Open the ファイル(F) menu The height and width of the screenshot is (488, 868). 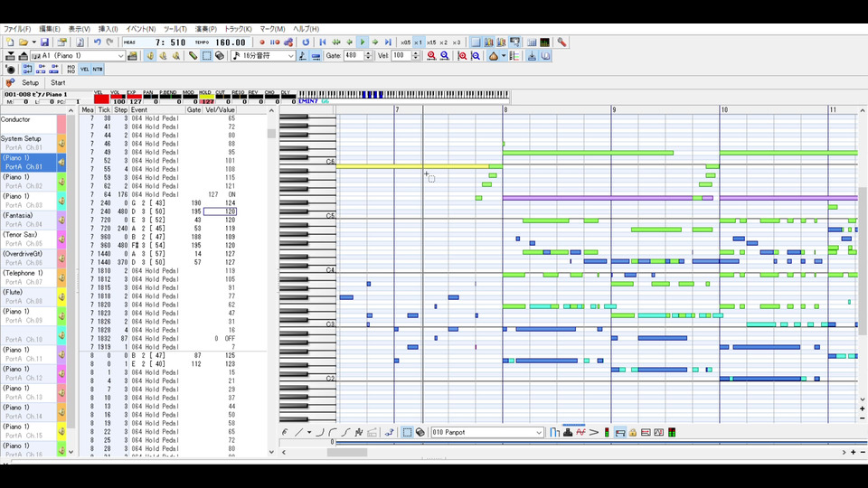[x=16, y=29]
